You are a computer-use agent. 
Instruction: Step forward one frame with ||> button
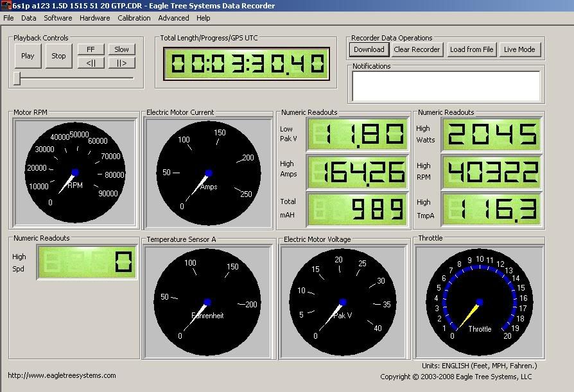click(121, 63)
